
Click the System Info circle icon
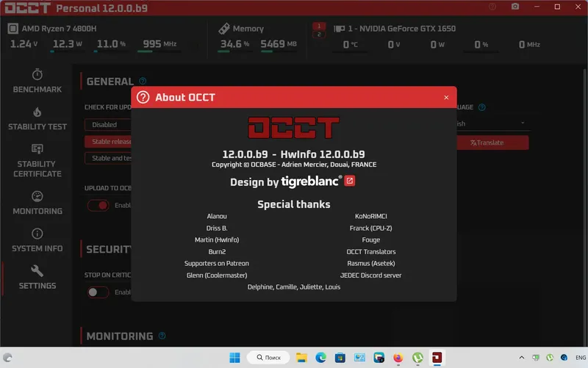click(37, 234)
